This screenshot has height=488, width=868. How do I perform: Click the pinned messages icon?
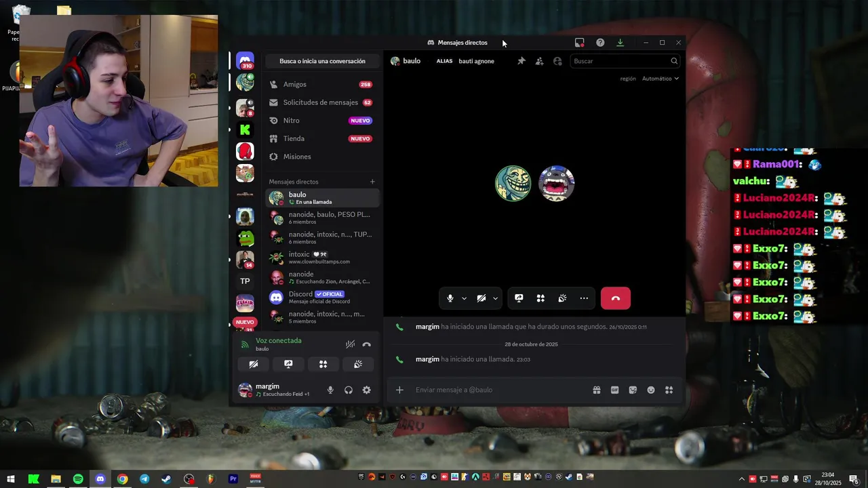click(521, 61)
